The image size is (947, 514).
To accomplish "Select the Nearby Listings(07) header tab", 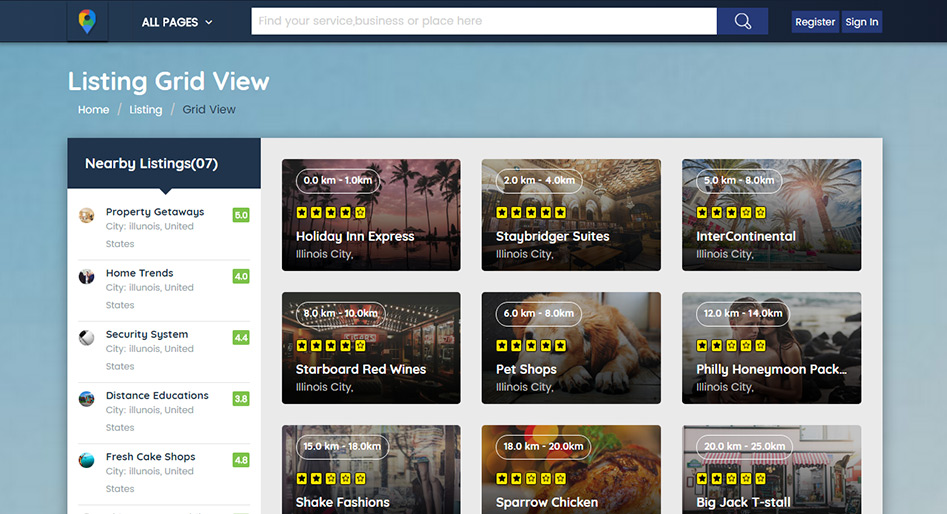I will 164,163.
